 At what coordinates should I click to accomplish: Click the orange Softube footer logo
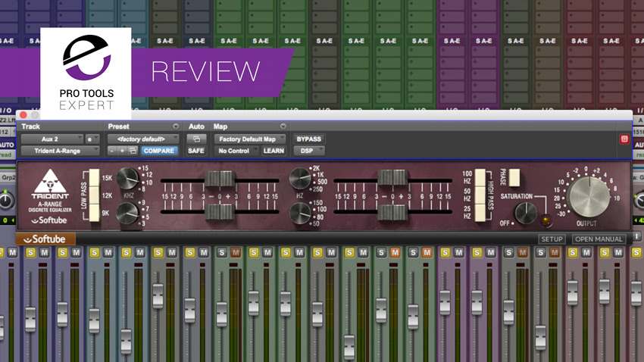coord(45,239)
